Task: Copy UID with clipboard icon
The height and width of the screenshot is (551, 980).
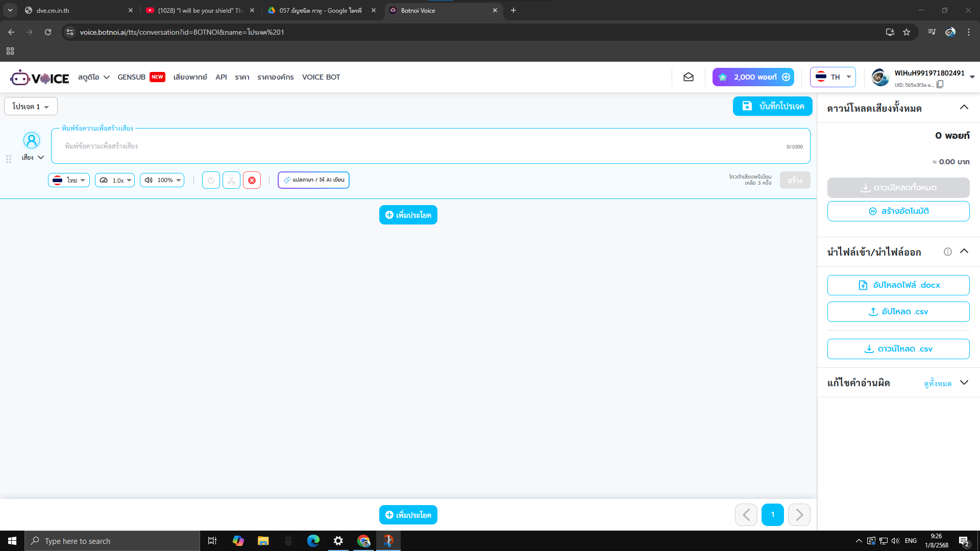Action: click(940, 85)
